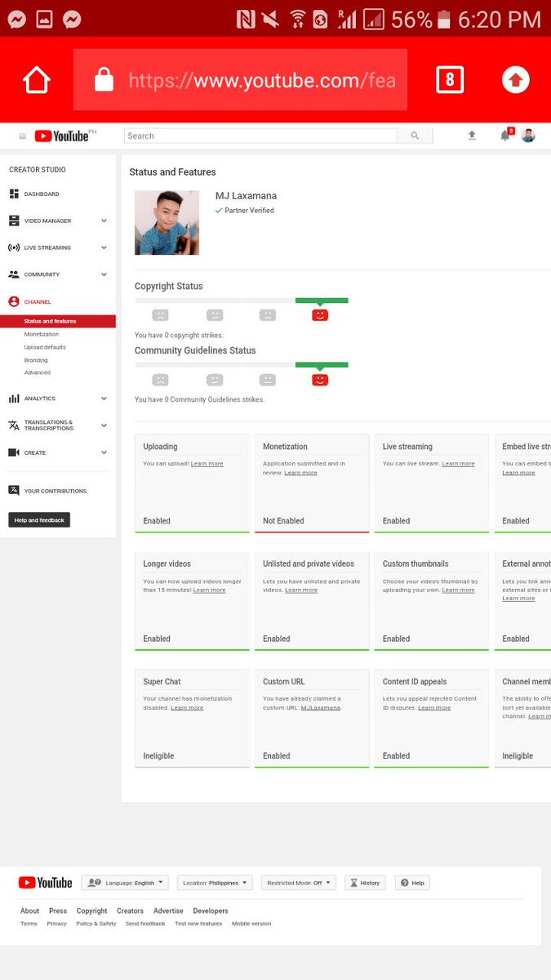Click the Video Manager icon
The image size is (551, 980).
14,220
